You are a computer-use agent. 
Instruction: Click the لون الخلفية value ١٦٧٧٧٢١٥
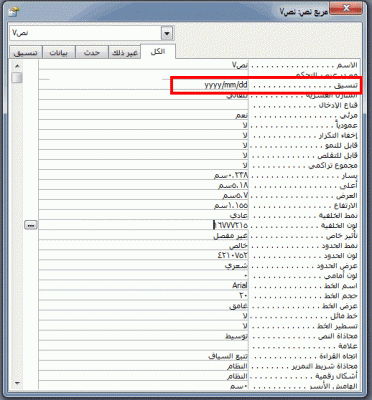pos(143,226)
